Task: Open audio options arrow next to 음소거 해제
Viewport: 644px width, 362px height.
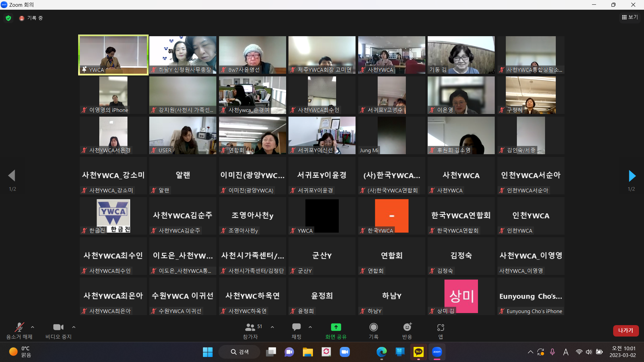Action: [x=33, y=327]
